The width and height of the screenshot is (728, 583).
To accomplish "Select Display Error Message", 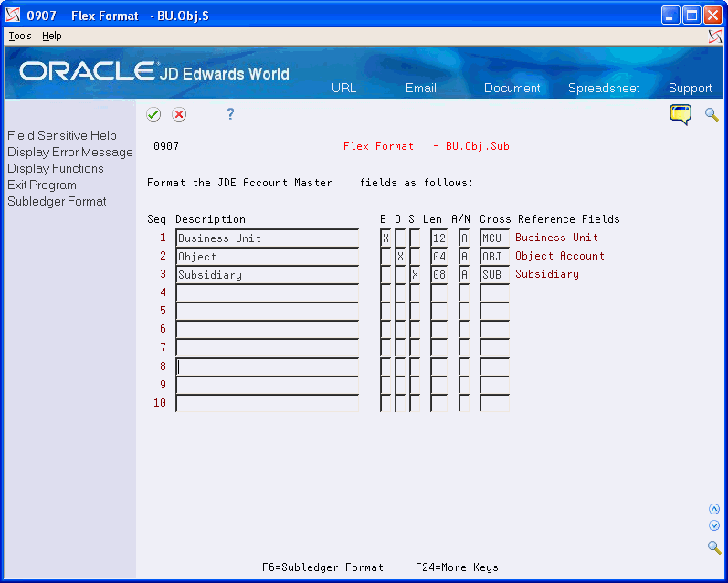I will 70,153.
